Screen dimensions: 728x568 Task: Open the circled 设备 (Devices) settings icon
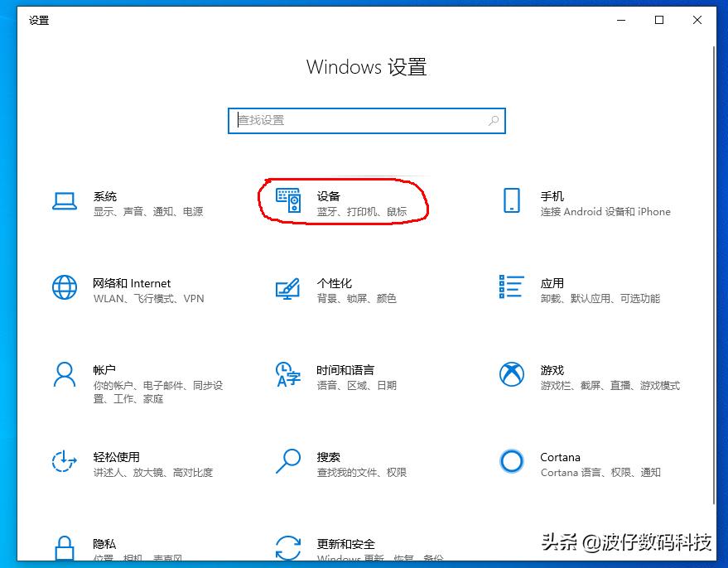click(x=288, y=200)
